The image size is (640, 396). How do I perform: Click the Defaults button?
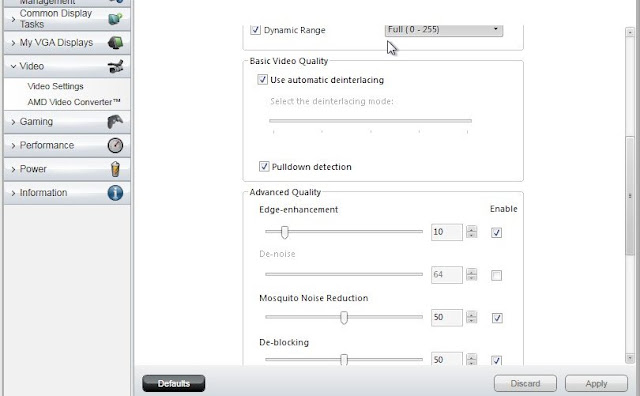(174, 383)
